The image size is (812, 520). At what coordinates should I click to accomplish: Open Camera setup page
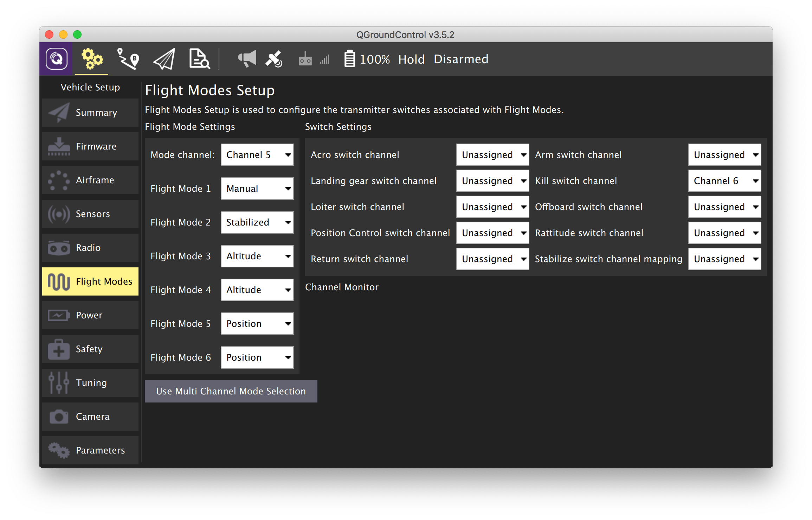click(90, 417)
